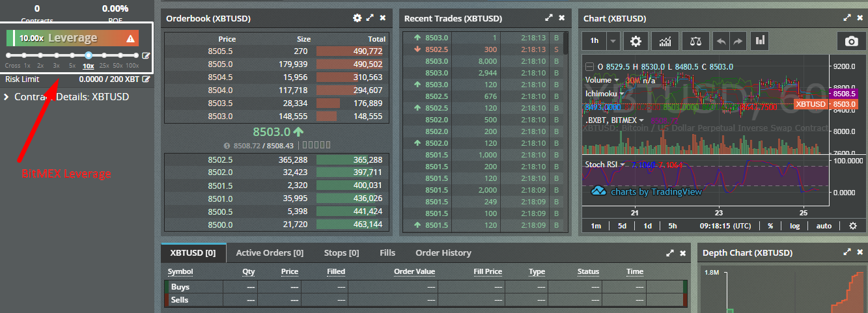Open the Order History tab
Image resolution: width=868 pixels, height=313 pixels.
(443, 252)
